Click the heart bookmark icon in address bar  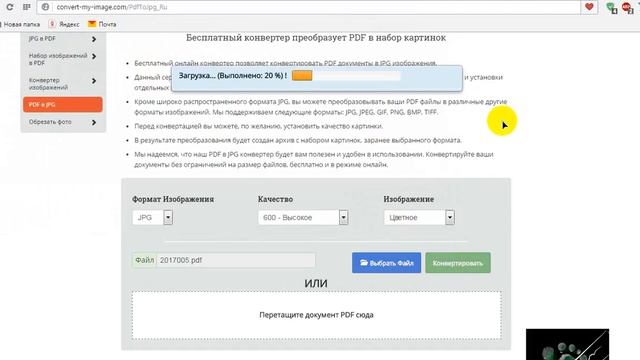[589, 7]
